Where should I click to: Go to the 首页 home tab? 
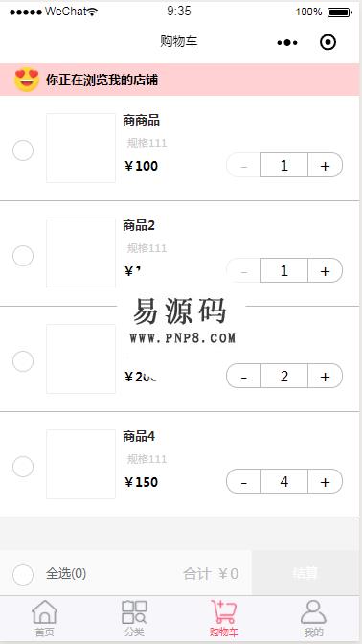point(44,618)
